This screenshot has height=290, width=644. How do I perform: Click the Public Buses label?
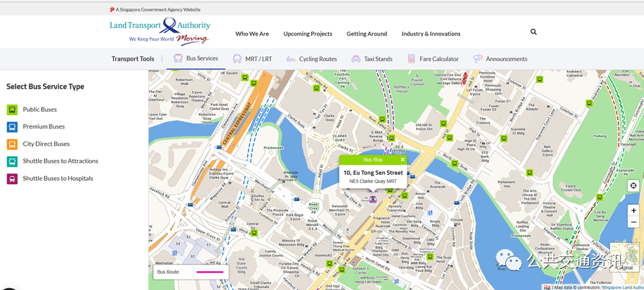point(40,110)
